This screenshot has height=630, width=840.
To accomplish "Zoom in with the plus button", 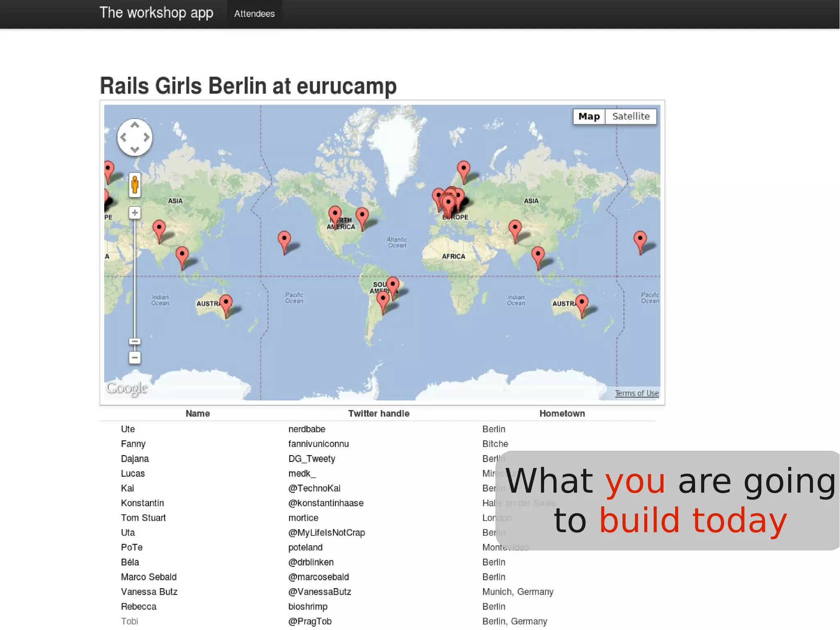I will (x=135, y=213).
